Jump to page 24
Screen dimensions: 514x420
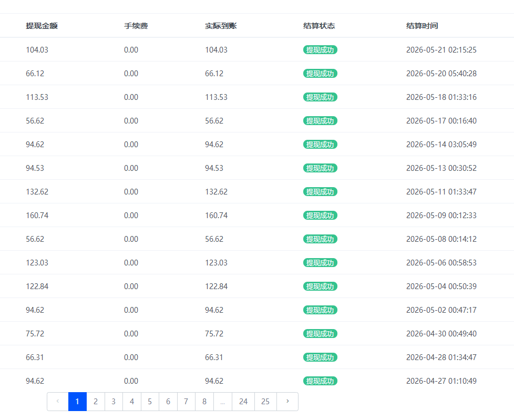[243, 401]
